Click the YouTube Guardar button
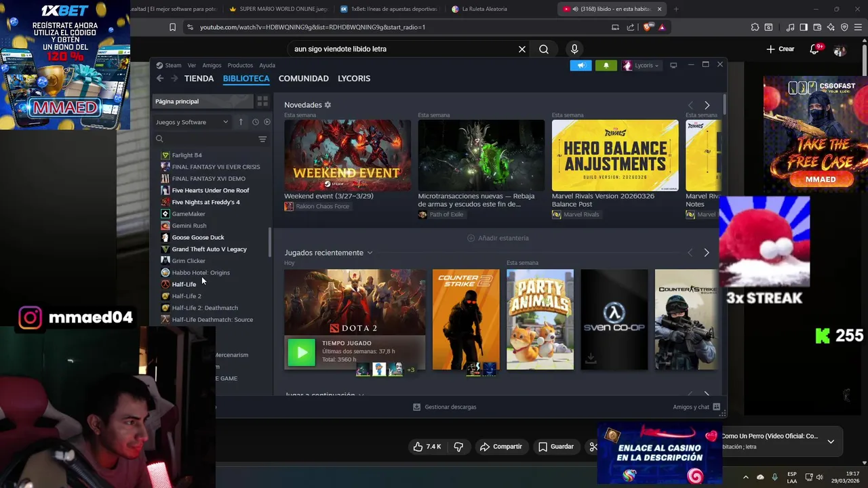 click(556, 447)
